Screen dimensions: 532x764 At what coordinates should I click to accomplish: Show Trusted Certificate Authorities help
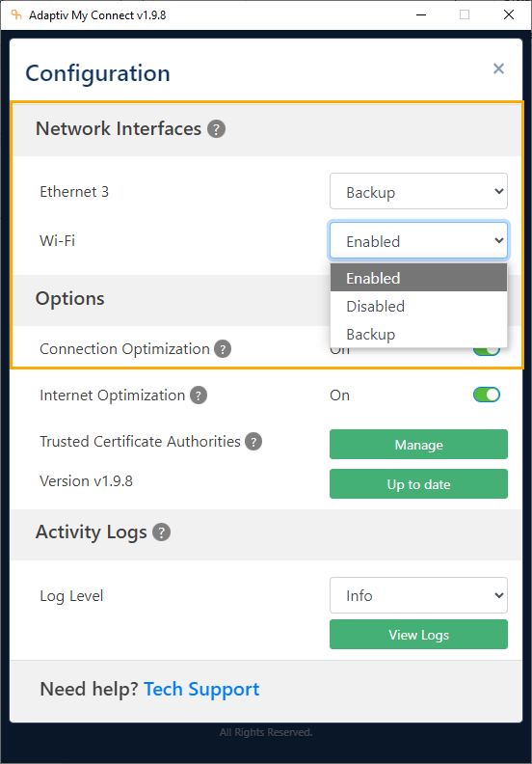[253, 442]
